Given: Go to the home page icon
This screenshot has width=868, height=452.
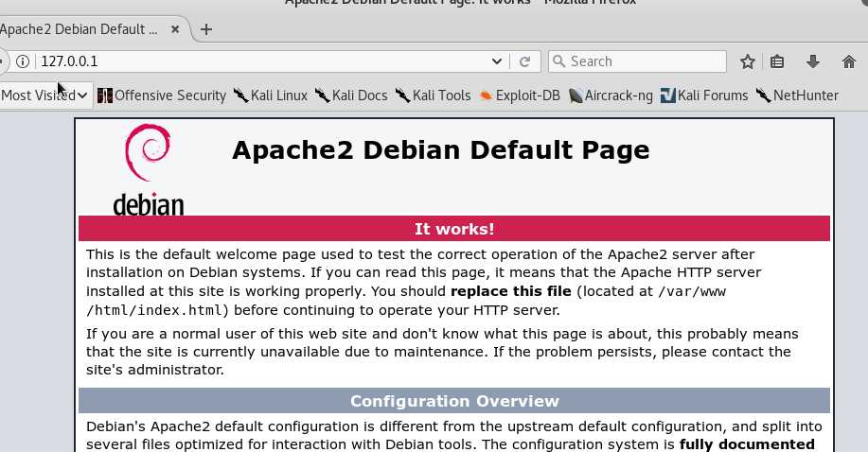Looking at the screenshot, I should [849, 61].
